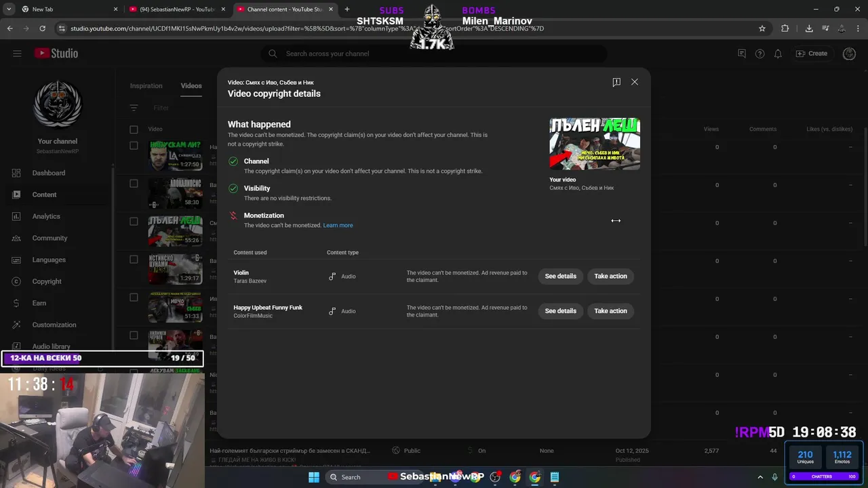Click the Views column header
868x488 pixels.
pyautogui.click(x=711, y=129)
